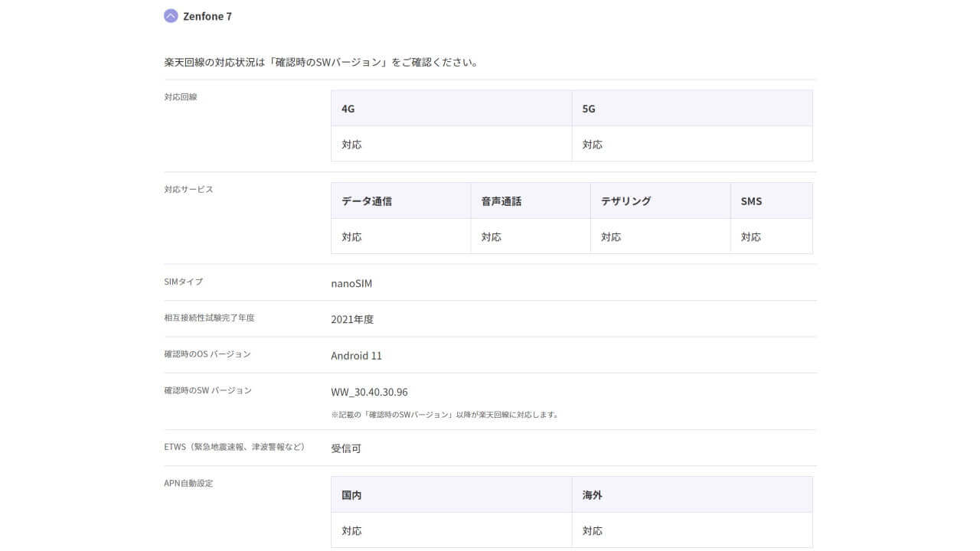Select the データ通信 table header

point(367,201)
